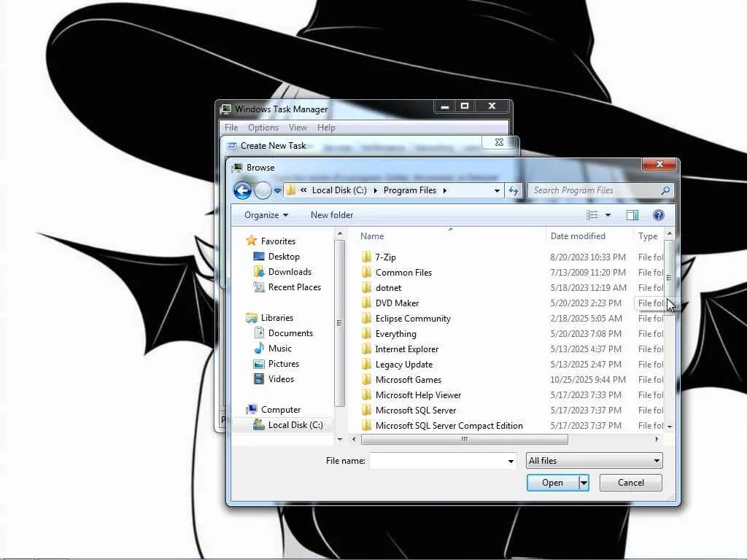Select the Microsoft Help Viewer folder icon
This screenshot has width=747, height=560.
point(366,394)
